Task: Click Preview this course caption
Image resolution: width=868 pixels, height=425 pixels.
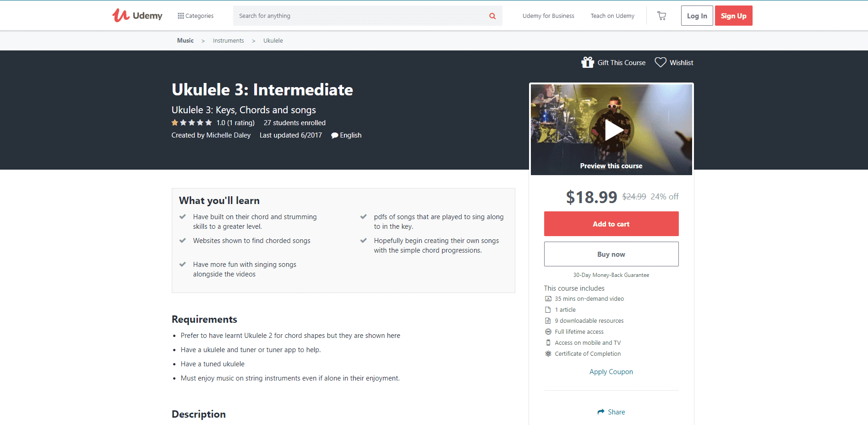Action: point(611,166)
